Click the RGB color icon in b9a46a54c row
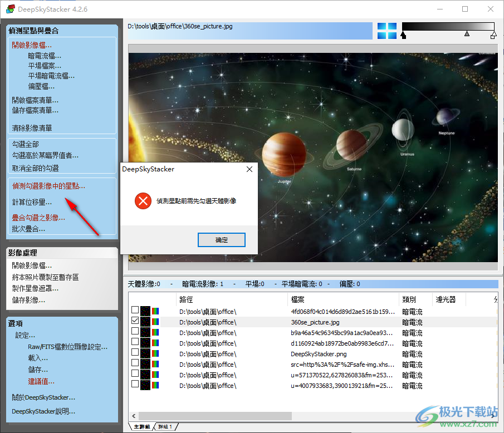The width and height of the screenshot is (504, 433). tap(155, 332)
